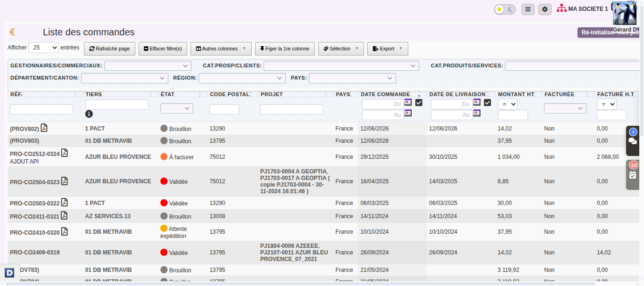Open Export menu
This screenshot has height=286, width=644.
pos(388,49)
